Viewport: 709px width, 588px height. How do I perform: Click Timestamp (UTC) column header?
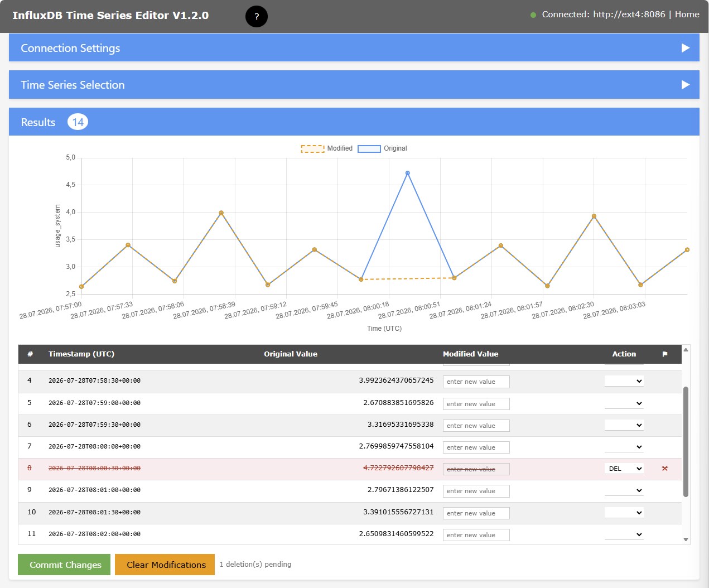point(81,354)
